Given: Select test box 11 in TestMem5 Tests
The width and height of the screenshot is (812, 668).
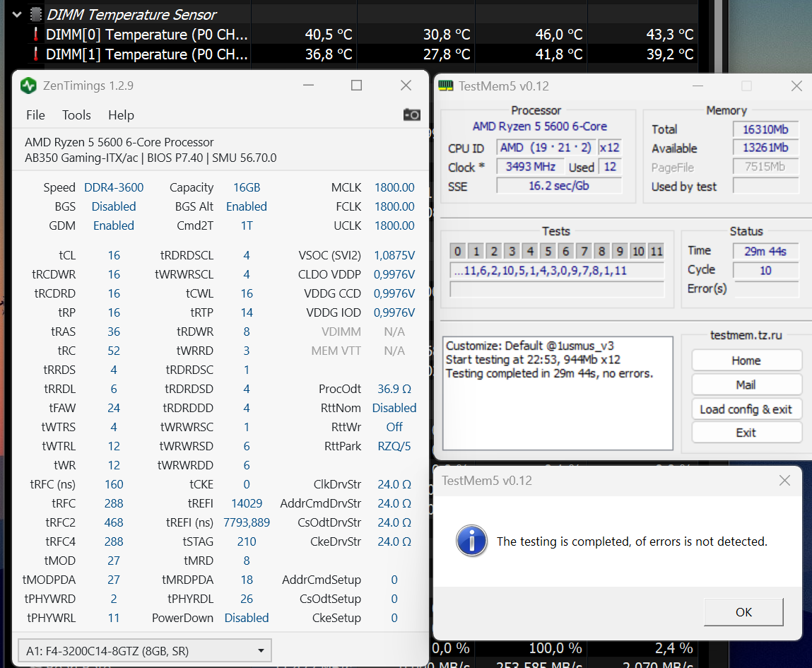Looking at the screenshot, I should tap(656, 251).
